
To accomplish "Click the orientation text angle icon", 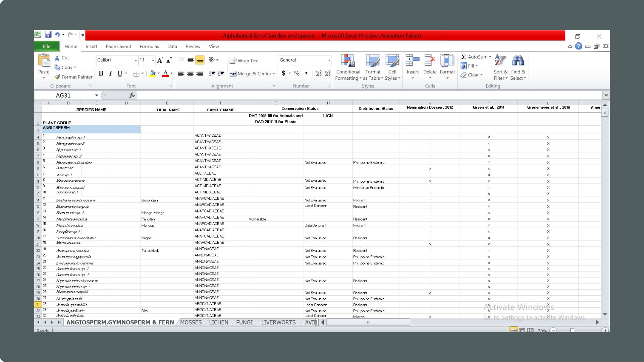I will (212, 60).
